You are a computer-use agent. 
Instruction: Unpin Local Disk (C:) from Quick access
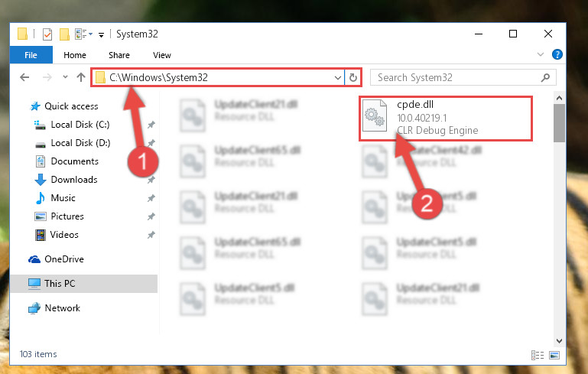point(151,125)
